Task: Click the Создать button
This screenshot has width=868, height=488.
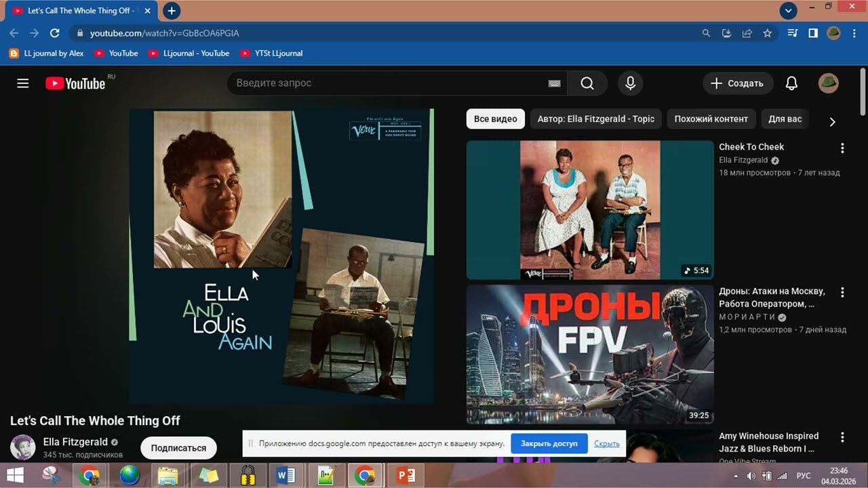Action: [x=738, y=83]
